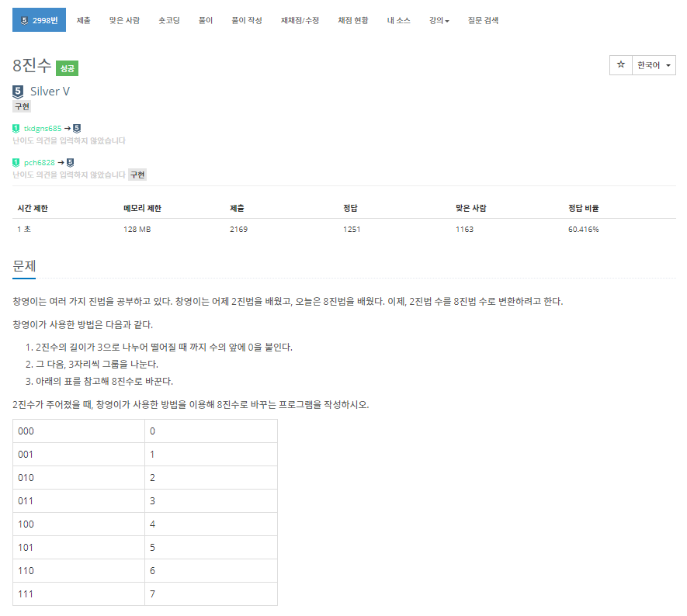Switch to the 숏코딩 tab
687x616 pixels.
169,20
